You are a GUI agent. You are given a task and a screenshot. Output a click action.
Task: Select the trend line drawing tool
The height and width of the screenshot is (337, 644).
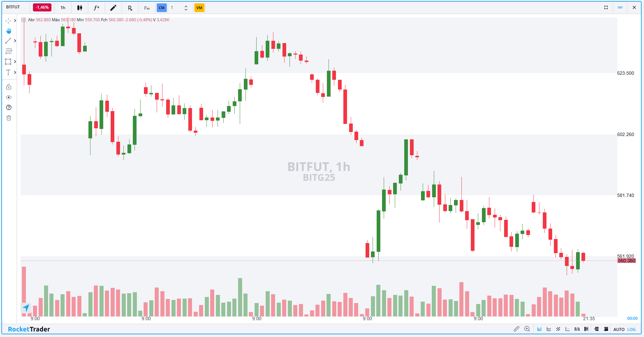(8, 41)
